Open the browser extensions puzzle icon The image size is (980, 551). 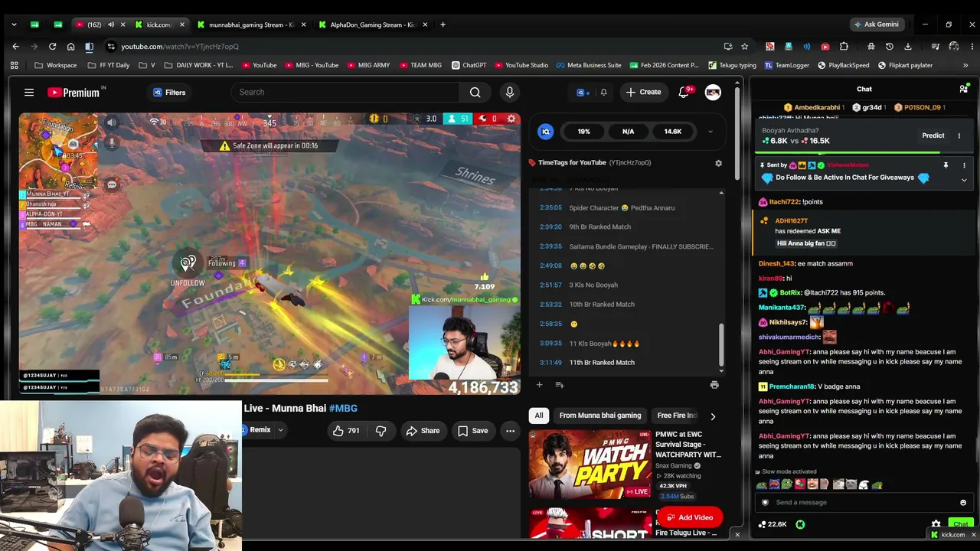[x=844, y=47]
